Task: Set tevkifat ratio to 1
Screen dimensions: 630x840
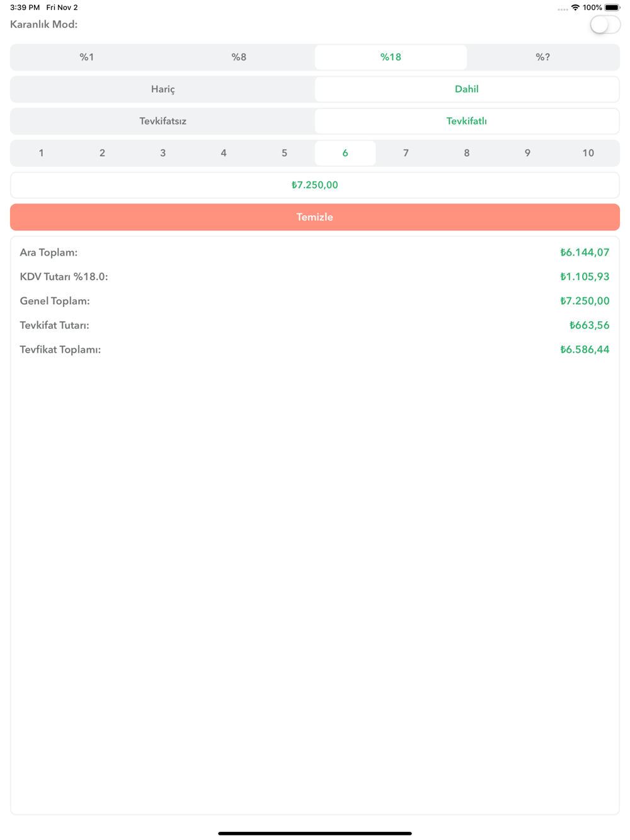Action: pos(42,153)
